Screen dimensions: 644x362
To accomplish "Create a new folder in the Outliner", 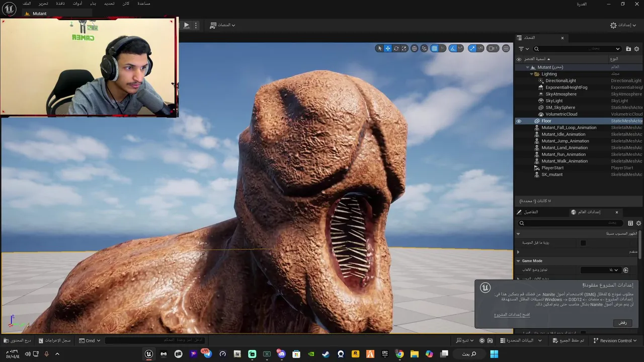I will (628, 49).
